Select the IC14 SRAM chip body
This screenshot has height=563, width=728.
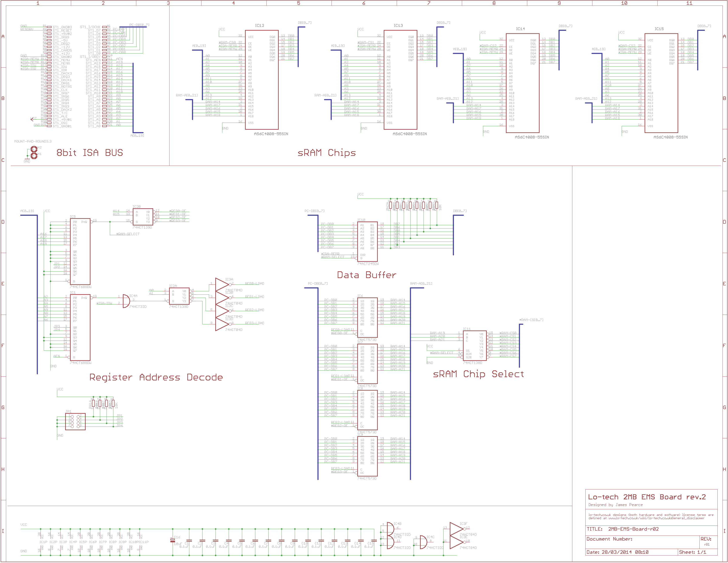[522, 83]
